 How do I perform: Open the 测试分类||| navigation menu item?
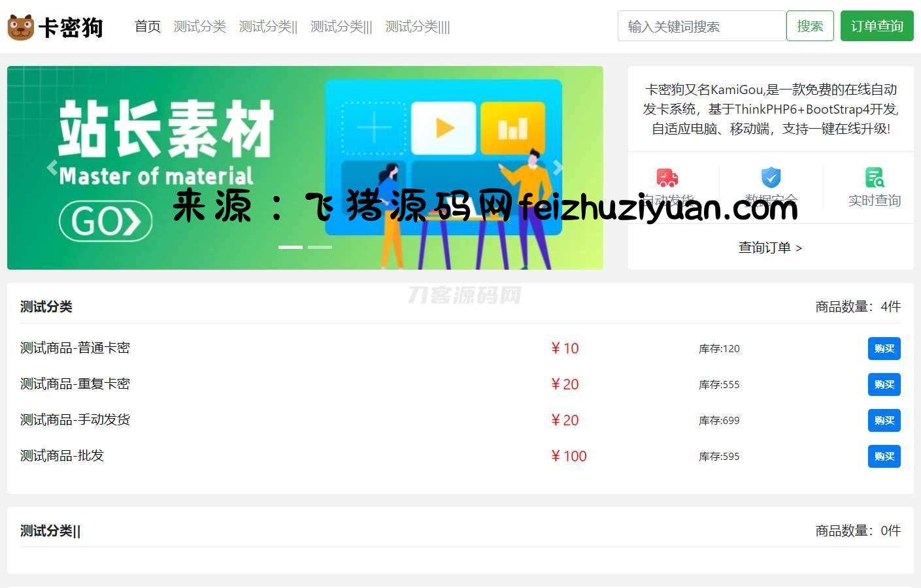tap(341, 27)
